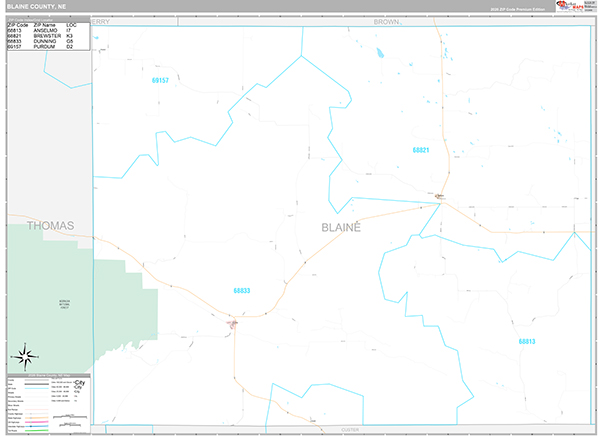Click the 68821 ZIP code label on map

click(420, 150)
